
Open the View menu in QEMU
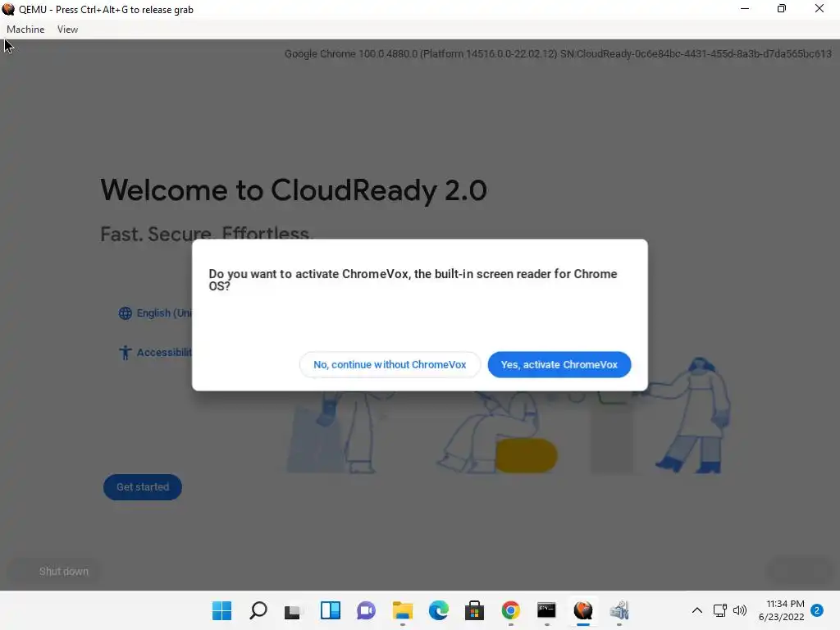pyautogui.click(x=67, y=30)
